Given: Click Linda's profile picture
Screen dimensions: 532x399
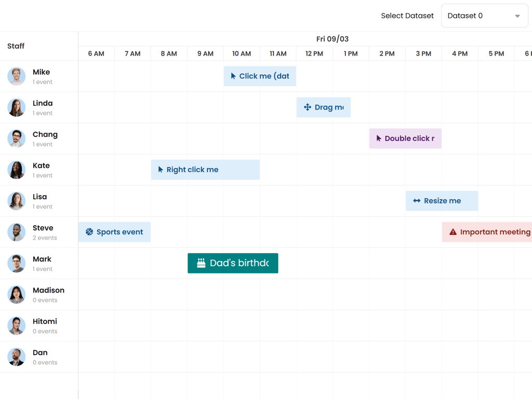Looking at the screenshot, I should (17, 108).
